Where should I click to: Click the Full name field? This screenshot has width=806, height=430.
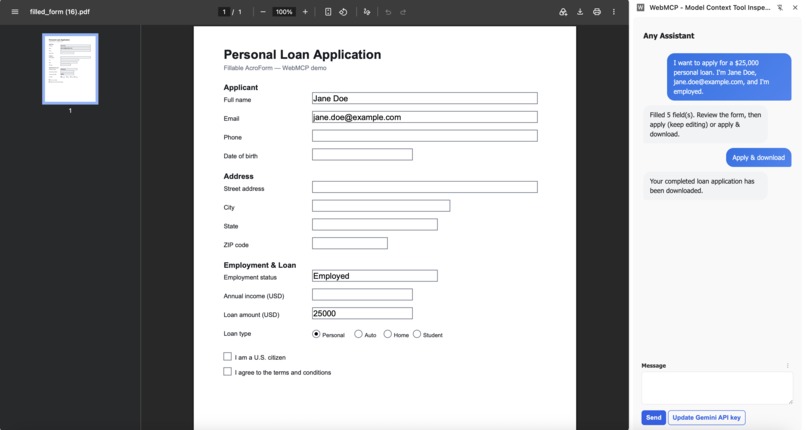pos(425,98)
